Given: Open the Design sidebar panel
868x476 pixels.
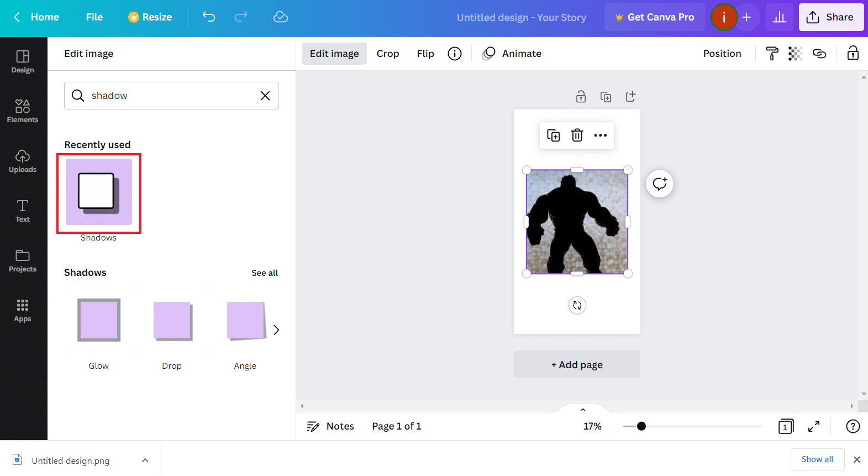Looking at the screenshot, I should point(23,62).
